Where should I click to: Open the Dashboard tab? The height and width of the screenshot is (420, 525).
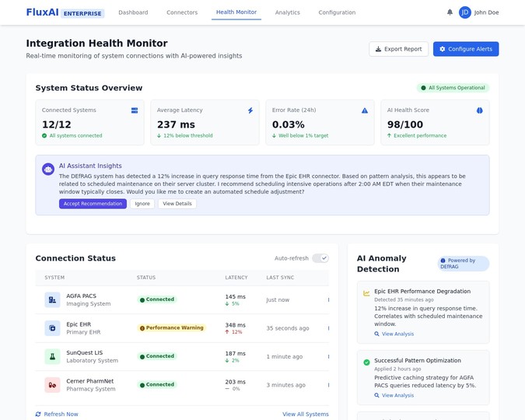coord(133,12)
